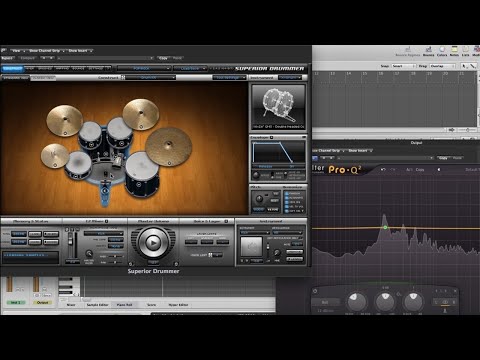The height and width of the screenshot is (360, 480).
Task: Select the snare drum in the kit
Action: click(x=78, y=165)
